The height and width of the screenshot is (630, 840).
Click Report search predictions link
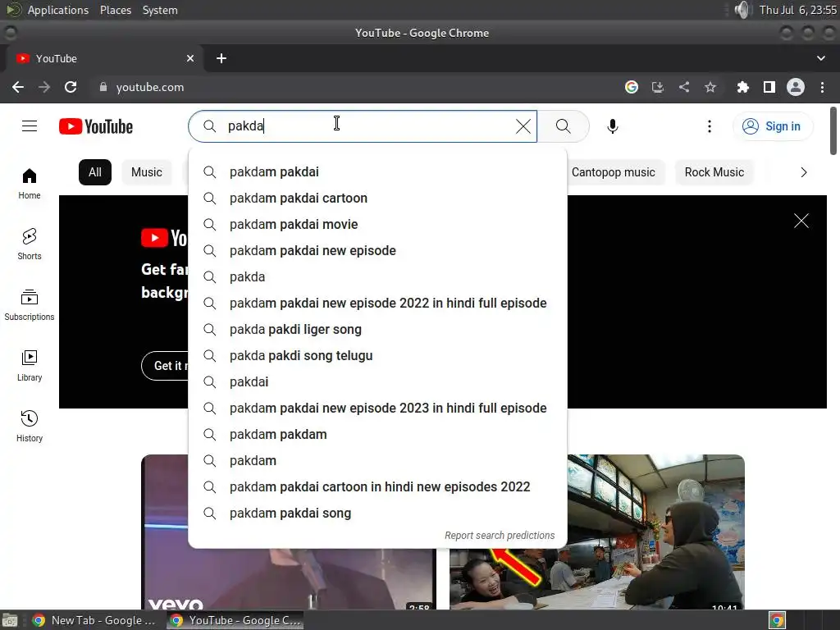click(500, 535)
